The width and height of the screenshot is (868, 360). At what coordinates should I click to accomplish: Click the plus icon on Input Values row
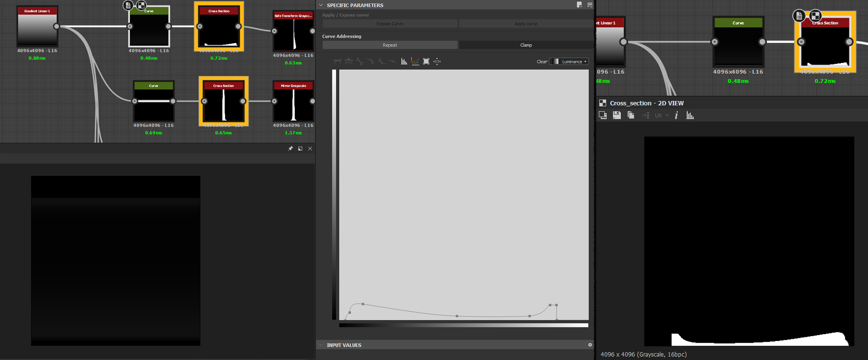coord(590,345)
